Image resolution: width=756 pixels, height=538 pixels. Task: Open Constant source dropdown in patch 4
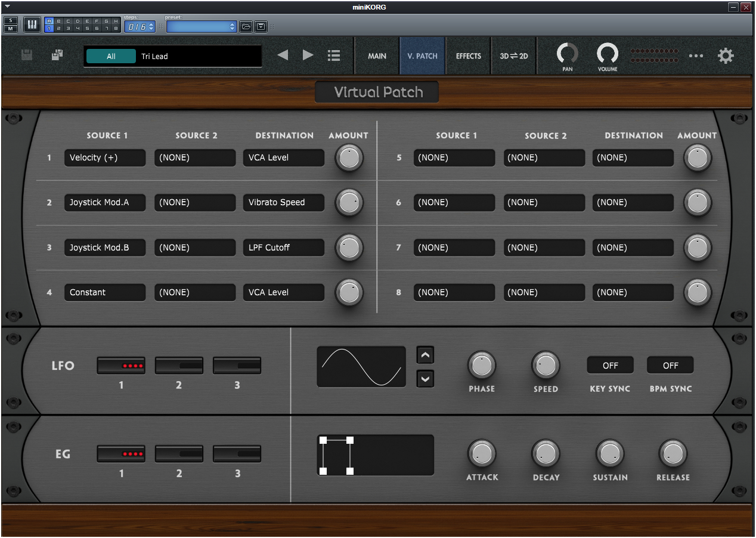tap(105, 292)
